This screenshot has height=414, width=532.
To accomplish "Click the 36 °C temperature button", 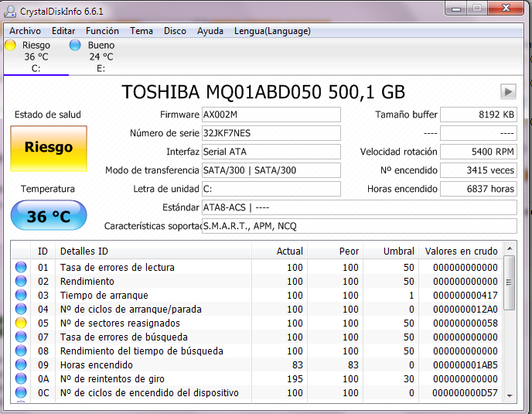I will (49, 216).
